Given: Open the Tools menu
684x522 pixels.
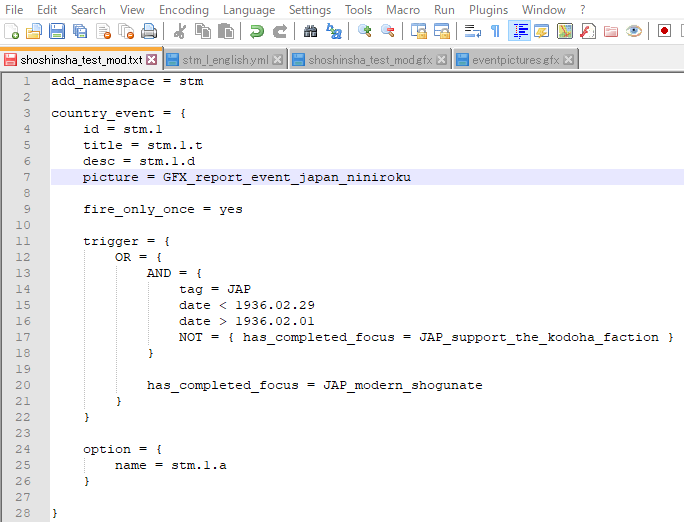Looking at the screenshot, I should click(x=358, y=10).
